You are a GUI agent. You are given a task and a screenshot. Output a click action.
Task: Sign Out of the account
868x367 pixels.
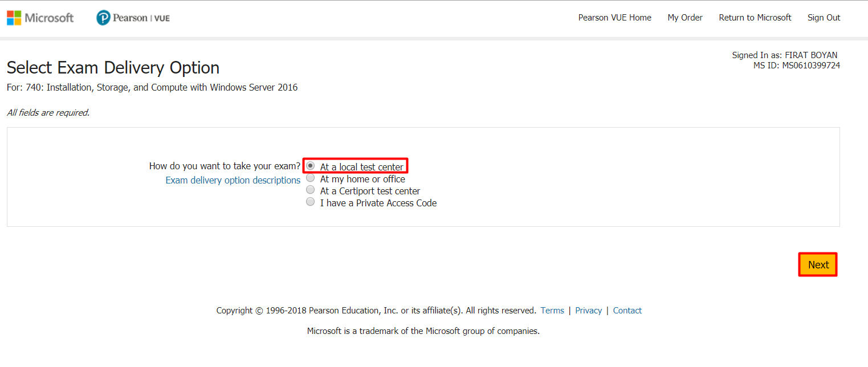[x=824, y=18]
